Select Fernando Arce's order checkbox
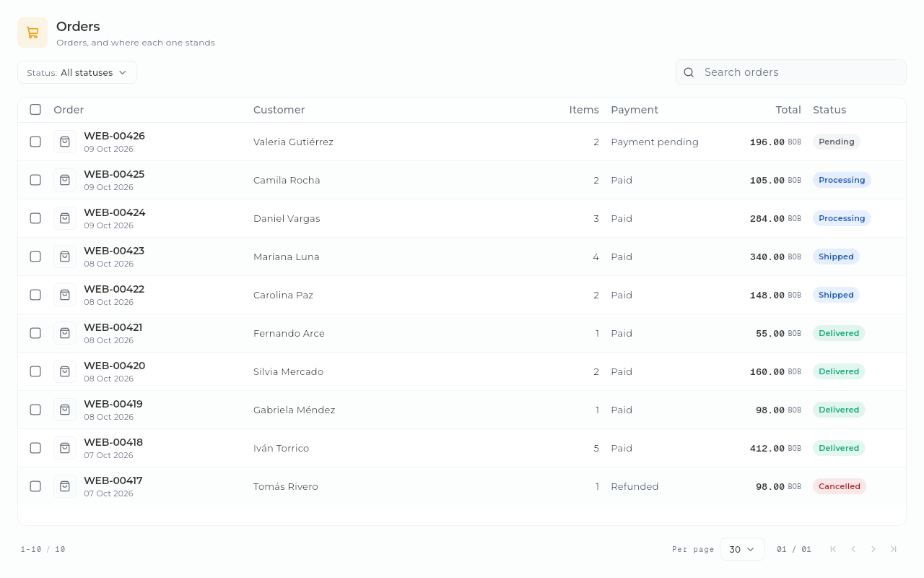Screen dimensions: 924x578 [35, 333]
